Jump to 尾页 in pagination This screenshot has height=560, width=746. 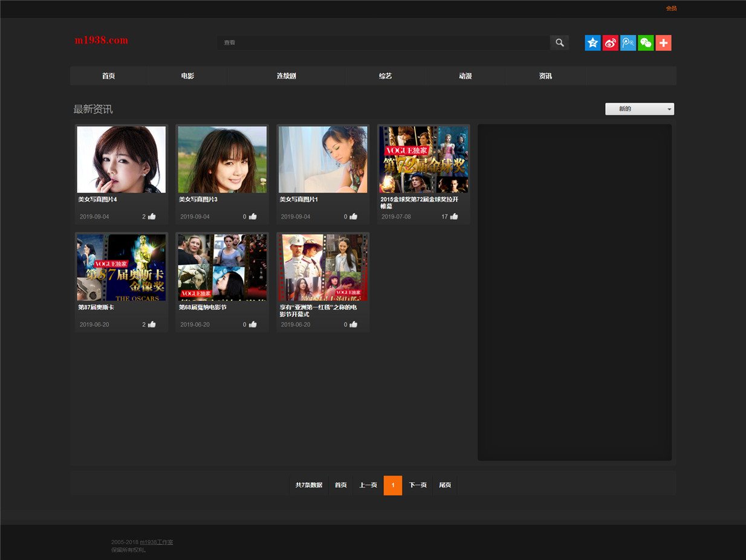point(445,485)
